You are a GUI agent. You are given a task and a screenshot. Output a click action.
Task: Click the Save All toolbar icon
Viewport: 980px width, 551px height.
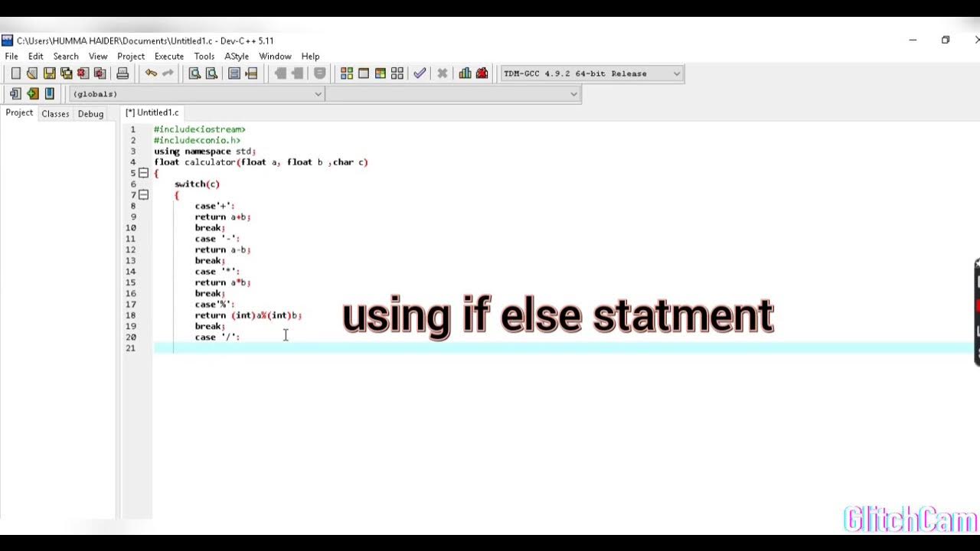point(66,73)
